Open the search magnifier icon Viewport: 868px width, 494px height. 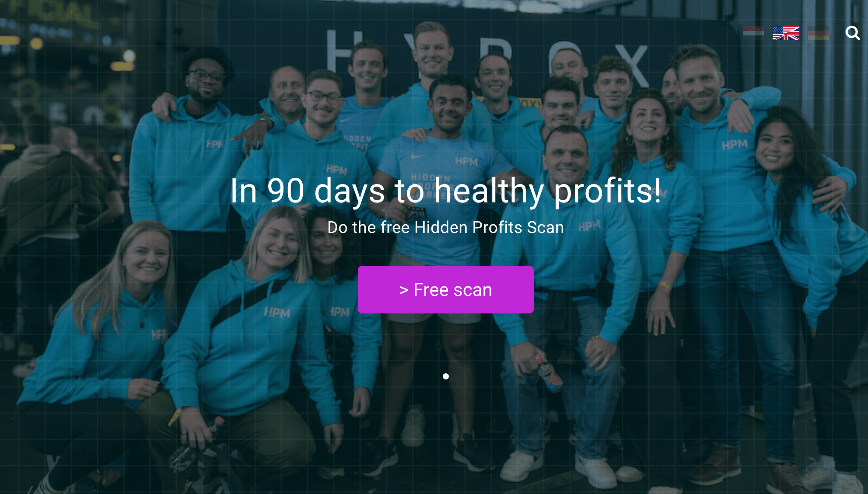(x=852, y=33)
